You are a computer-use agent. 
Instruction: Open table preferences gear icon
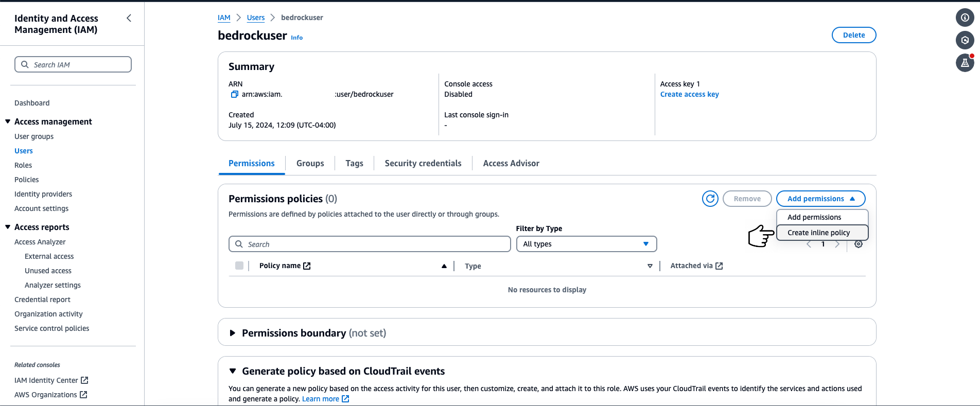pyautogui.click(x=859, y=244)
